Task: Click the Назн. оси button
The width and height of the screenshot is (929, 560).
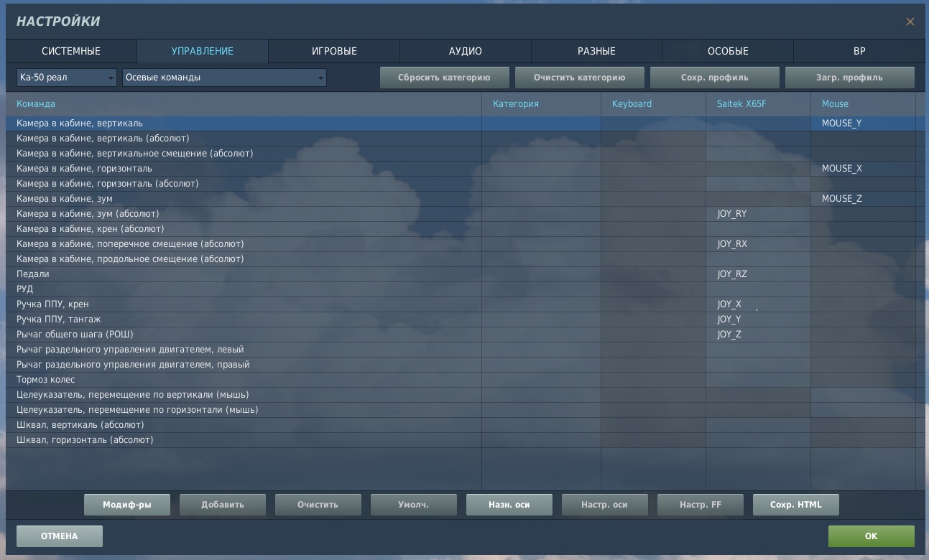Action: [509, 505]
